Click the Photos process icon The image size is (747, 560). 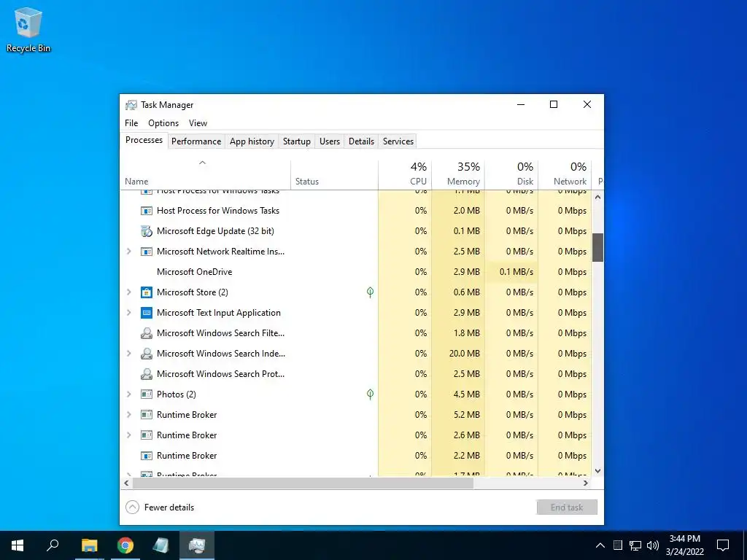click(x=146, y=394)
